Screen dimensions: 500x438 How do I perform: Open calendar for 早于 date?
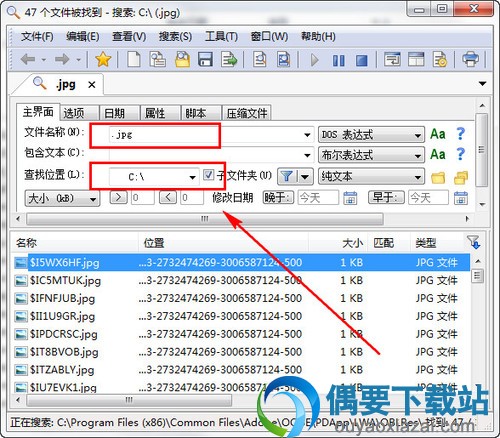(461, 198)
